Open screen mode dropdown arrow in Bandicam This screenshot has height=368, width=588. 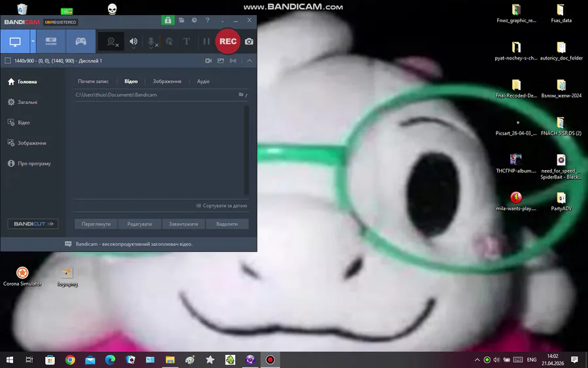[x=33, y=41]
